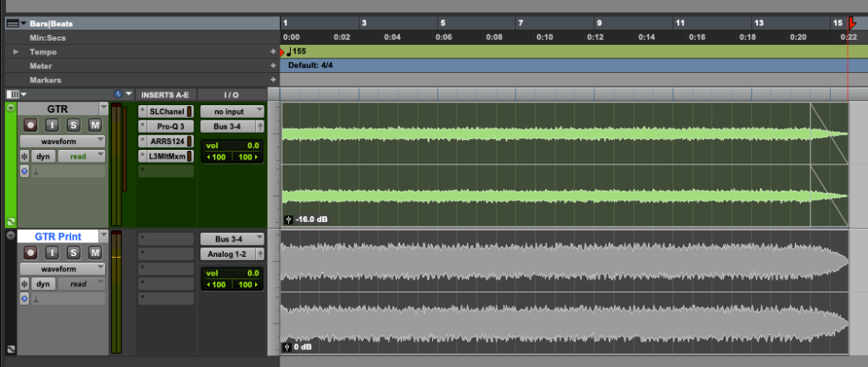Toggle the GTR Print track freeze snowflake icon
Viewport: 868px width, 367px height.
25,284
